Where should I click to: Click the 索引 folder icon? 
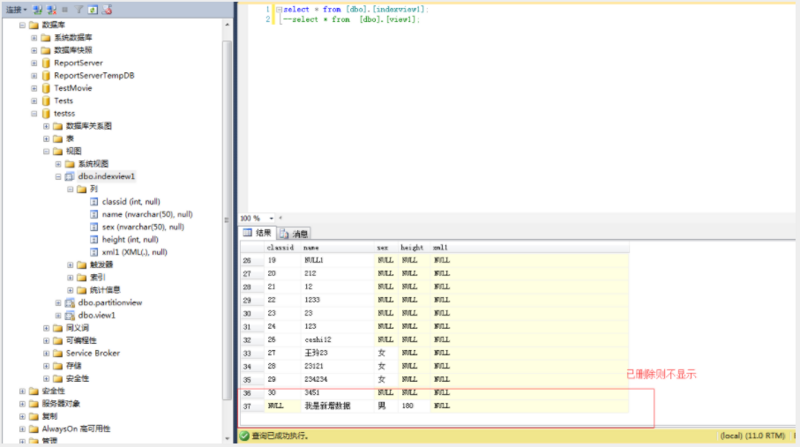(x=82, y=278)
